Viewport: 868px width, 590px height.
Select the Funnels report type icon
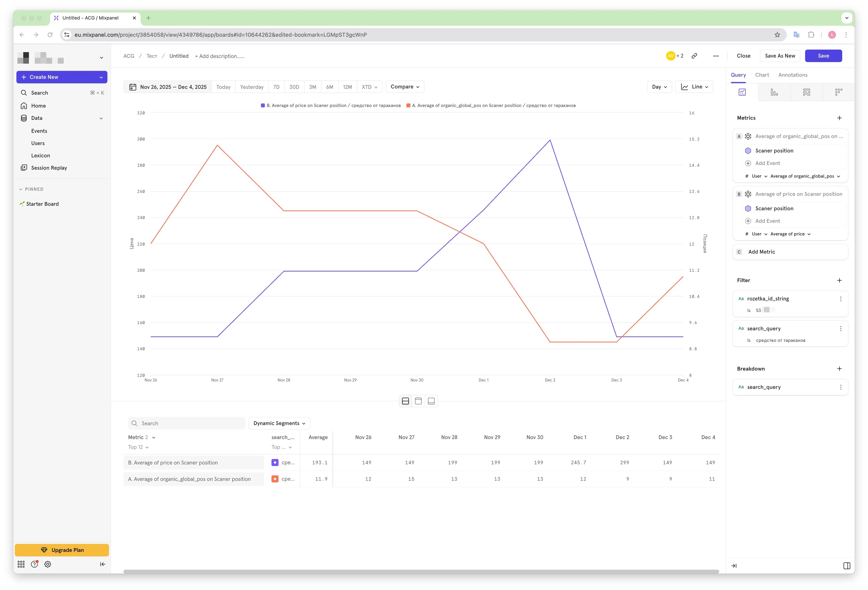[x=774, y=92]
